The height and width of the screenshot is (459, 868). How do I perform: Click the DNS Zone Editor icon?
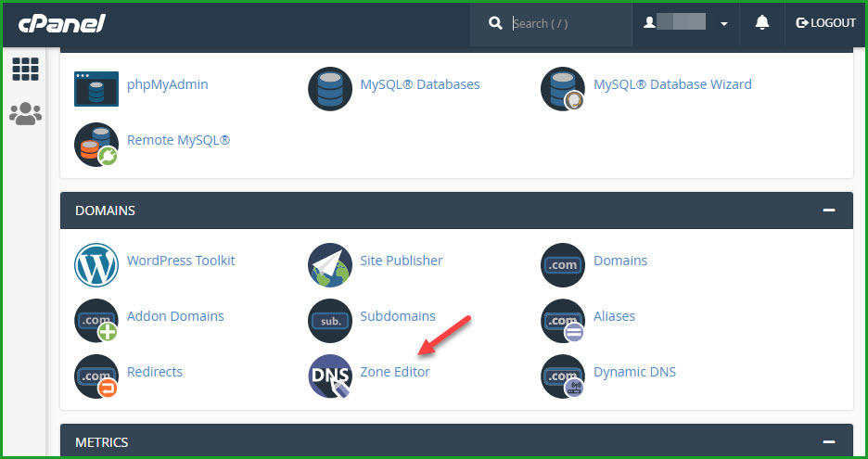330,376
